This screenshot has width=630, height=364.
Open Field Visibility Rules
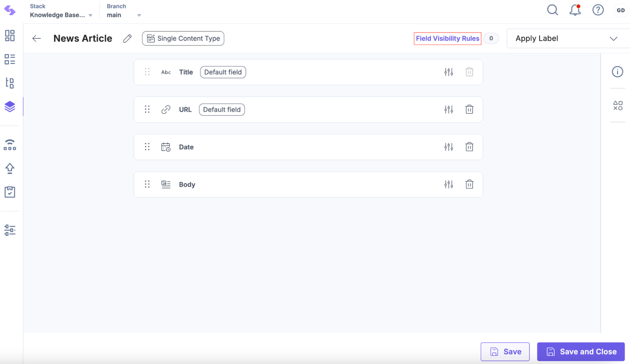[448, 39]
